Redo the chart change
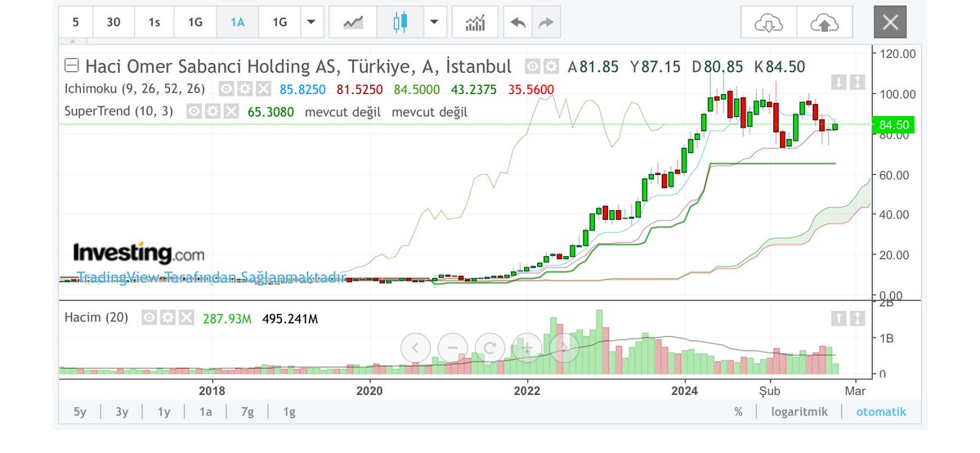 (x=546, y=23)
